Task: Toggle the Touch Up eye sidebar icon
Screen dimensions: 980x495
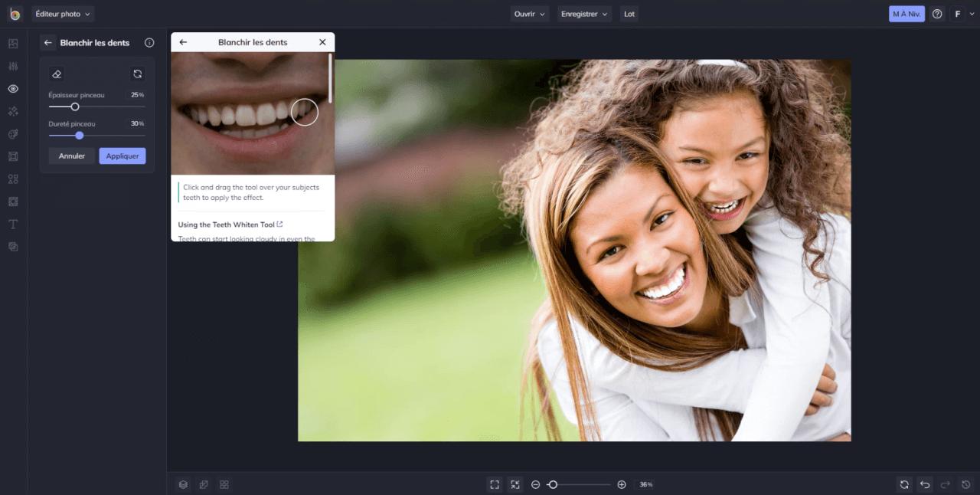Action: point(13,89)
